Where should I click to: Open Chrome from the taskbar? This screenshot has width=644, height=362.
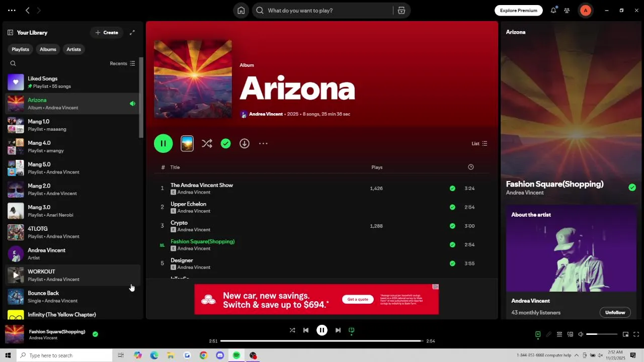click(203, 355)
